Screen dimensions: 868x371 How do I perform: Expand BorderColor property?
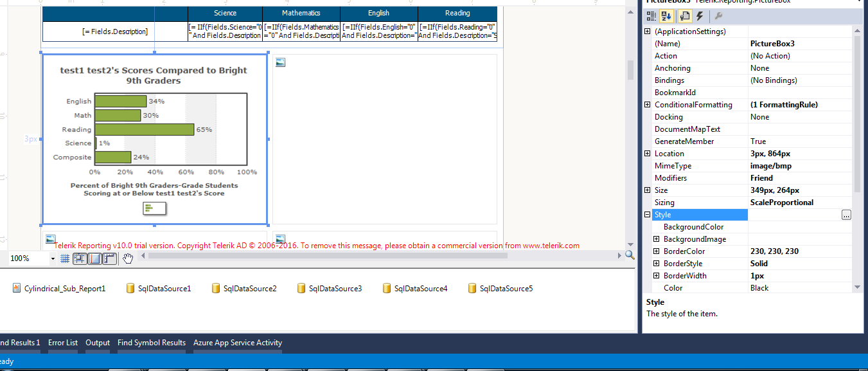656,251
